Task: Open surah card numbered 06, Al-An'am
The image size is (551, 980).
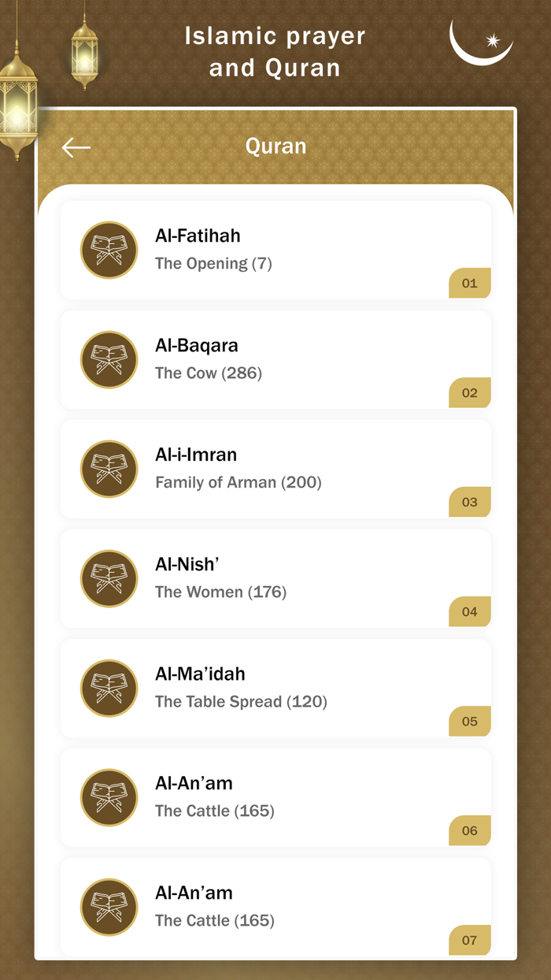Action: pyautogui.click(x=275, y=797)
